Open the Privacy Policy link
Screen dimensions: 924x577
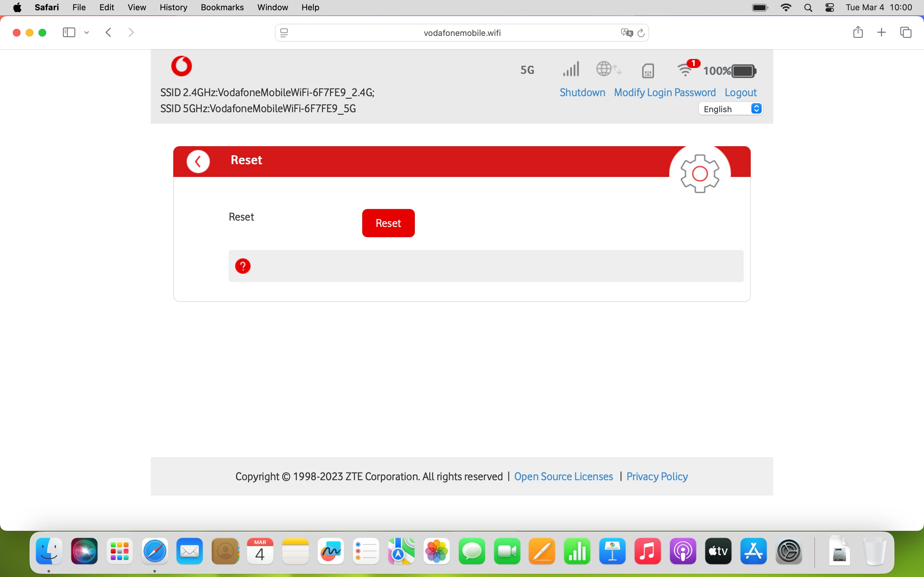(x=657, y=476)
